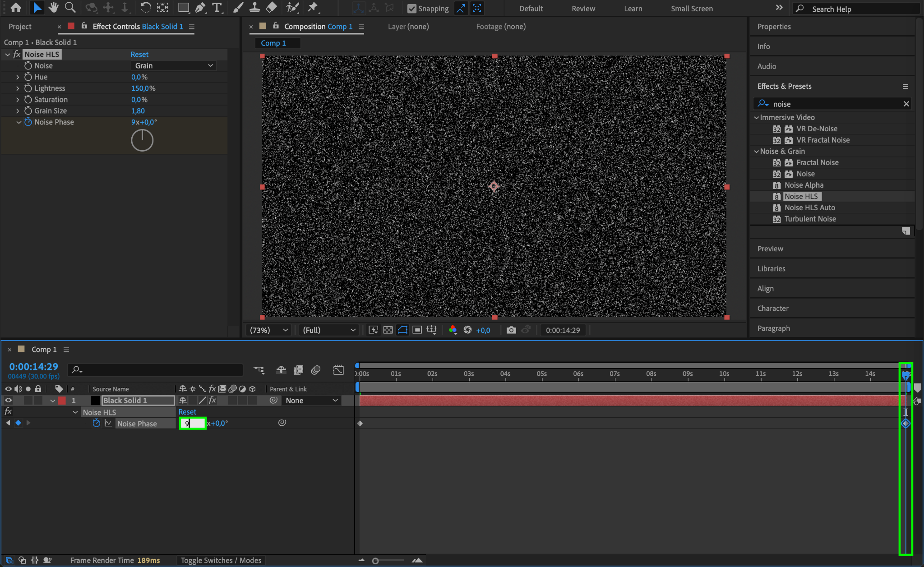Viewport: 924px width, 567px height.
Task: Click the Home icon
Action: [16, 7]
